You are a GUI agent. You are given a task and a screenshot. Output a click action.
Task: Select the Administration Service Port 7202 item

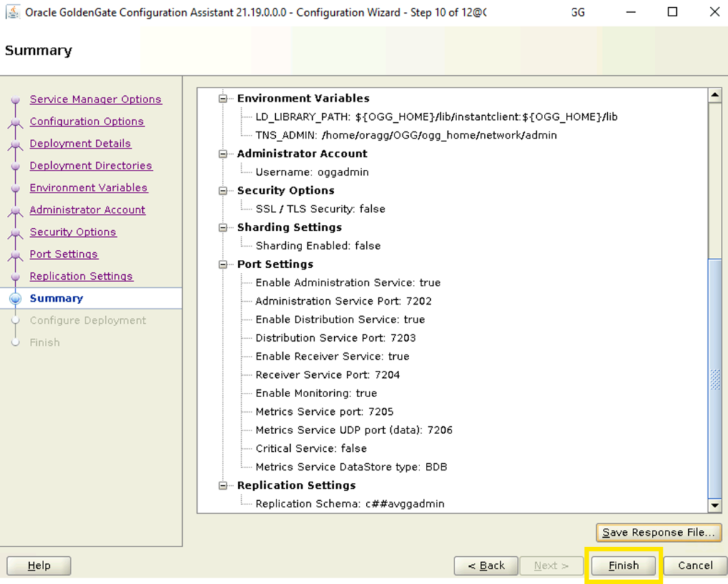[x=343, y=301]
